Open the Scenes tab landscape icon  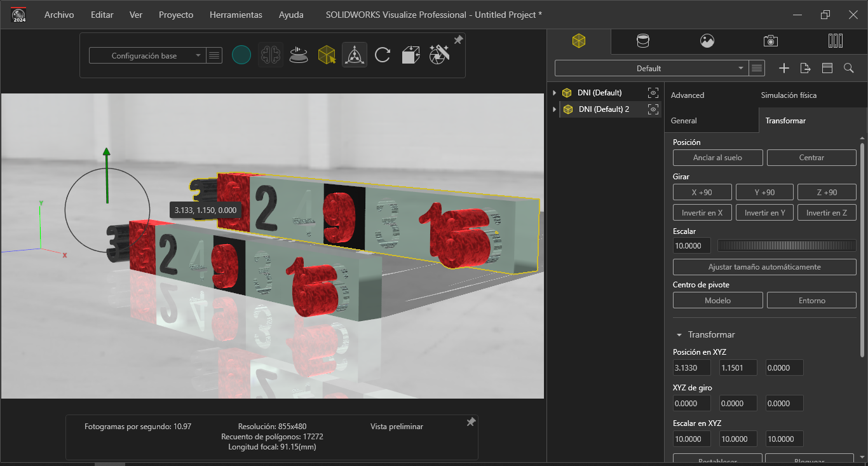[x=707, y=41]
